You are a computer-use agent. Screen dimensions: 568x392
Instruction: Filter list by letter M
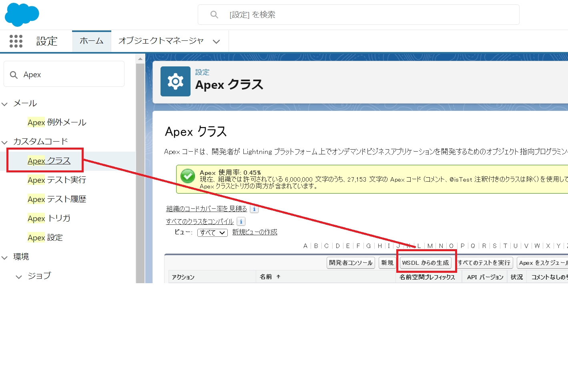430,246
